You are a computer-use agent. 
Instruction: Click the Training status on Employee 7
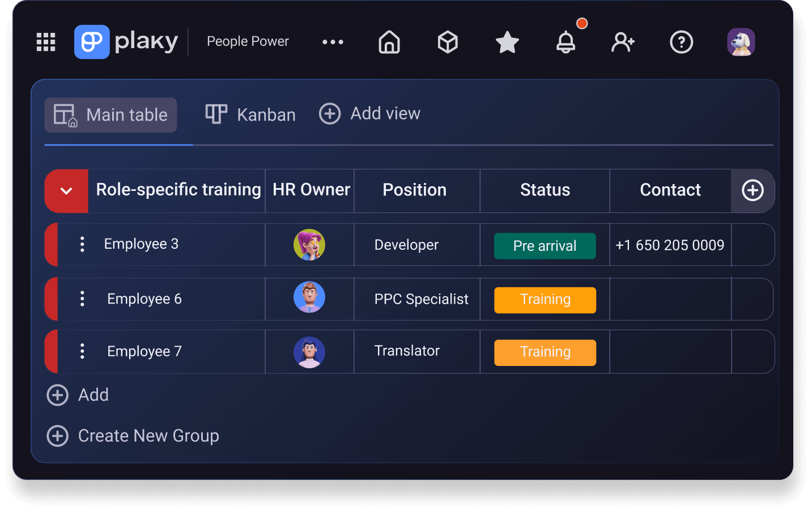point(545,352)
